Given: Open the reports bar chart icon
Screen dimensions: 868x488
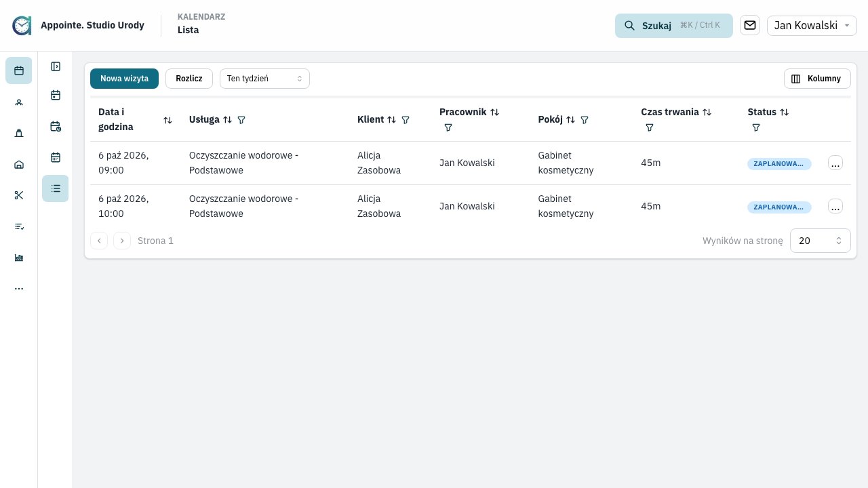Looking at the screenshot, I should pos(19,258).
